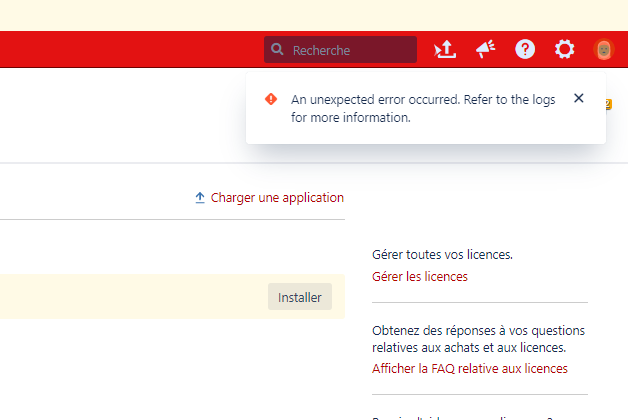This screenshot has height=420, width=628.
Task: Open the help question mark icon
Action: coord(525,50)
